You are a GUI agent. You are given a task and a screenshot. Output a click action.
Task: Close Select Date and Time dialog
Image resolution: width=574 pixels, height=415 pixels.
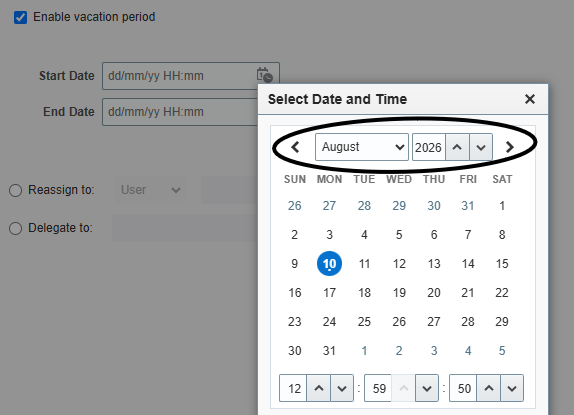530,99
